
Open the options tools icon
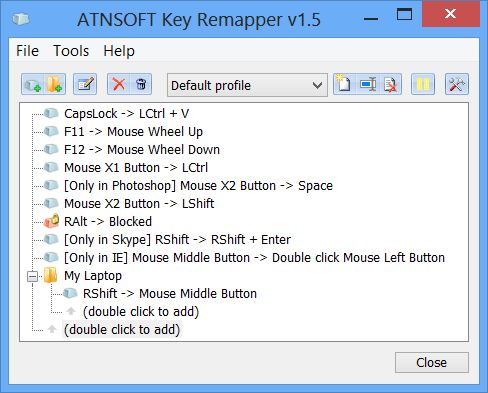coord(457,84)
